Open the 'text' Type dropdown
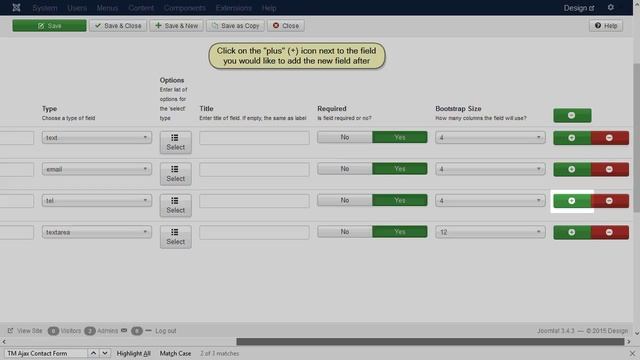 click(97, 138)
